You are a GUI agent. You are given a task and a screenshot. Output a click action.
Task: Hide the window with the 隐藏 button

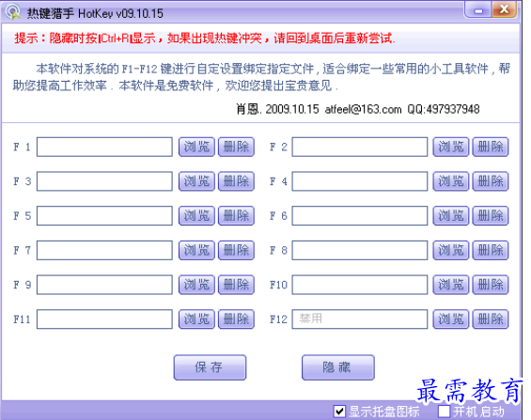(338, 367)
